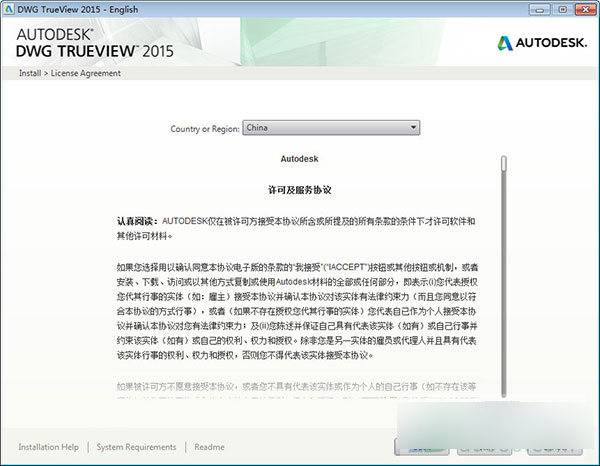
Task: Click the 'Country or Region:' label
Action: 205,129
